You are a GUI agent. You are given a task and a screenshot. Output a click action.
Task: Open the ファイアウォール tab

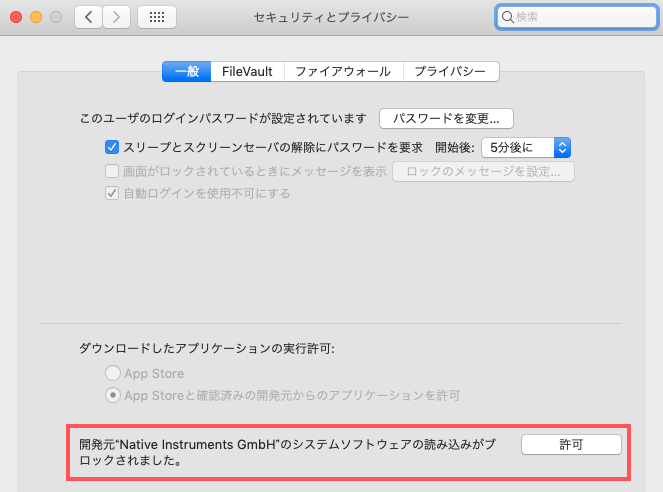tap(343, 72)
